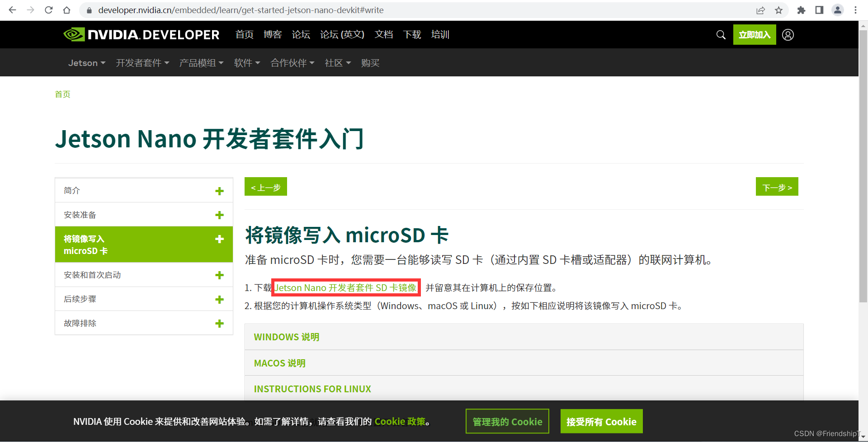
Task: Open 文档 in the top navigation
Action: (x=384, y=34)
